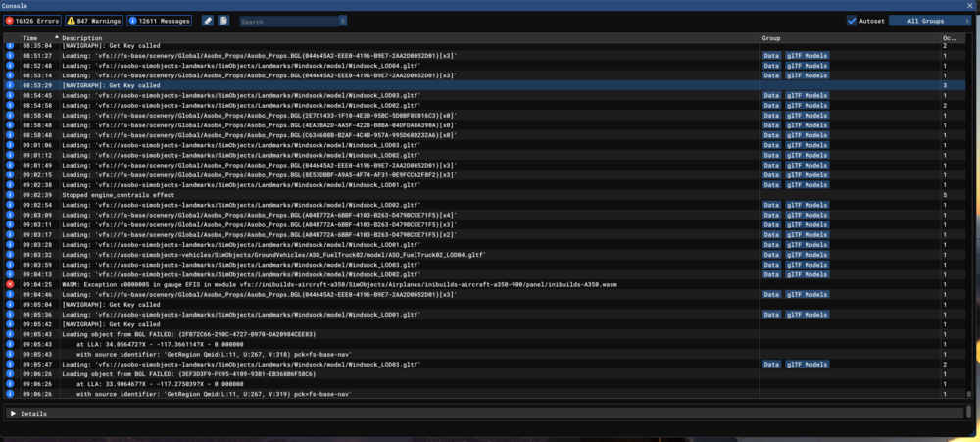Select the Asobo_Props.BGL 4EA3BA2D loading row
980x442 pixels.
pos(484,125)
